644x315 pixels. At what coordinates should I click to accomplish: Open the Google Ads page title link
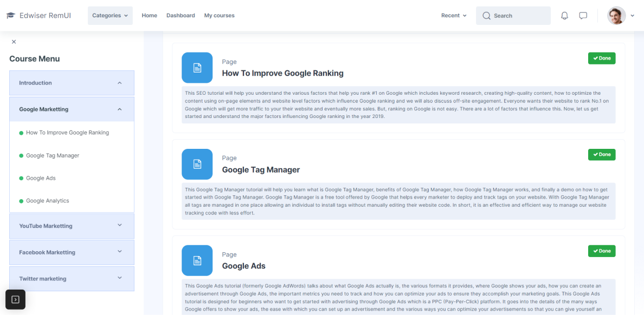[x=243, y=266]
